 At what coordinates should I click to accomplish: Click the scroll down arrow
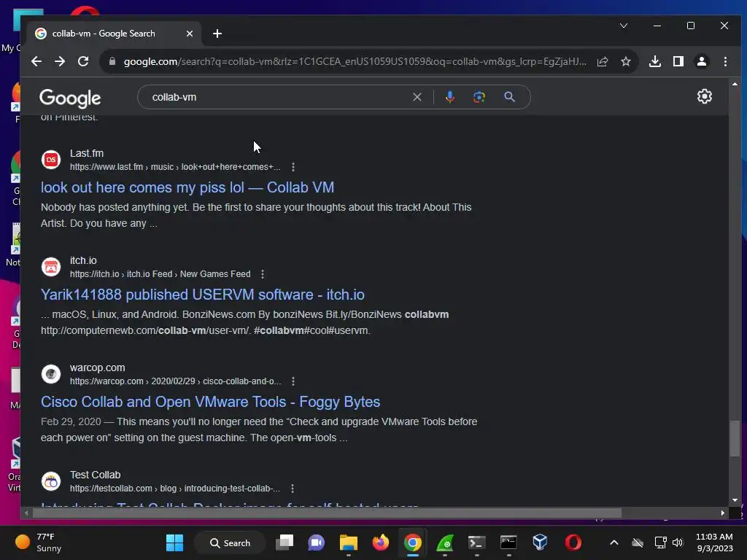point(735,500)
